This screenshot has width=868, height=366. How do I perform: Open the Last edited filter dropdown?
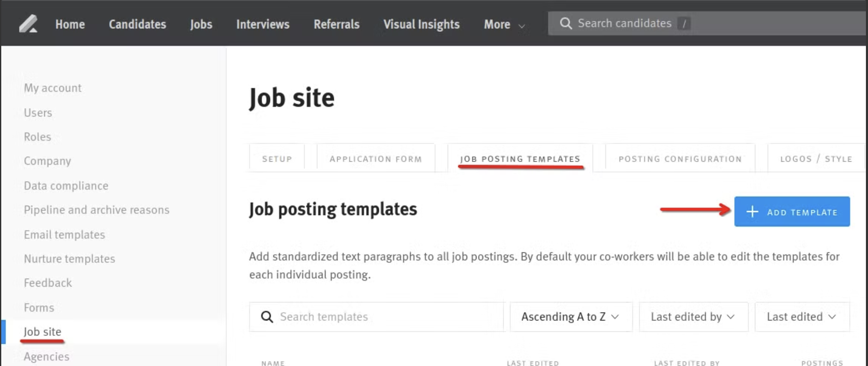click(802, 317)
